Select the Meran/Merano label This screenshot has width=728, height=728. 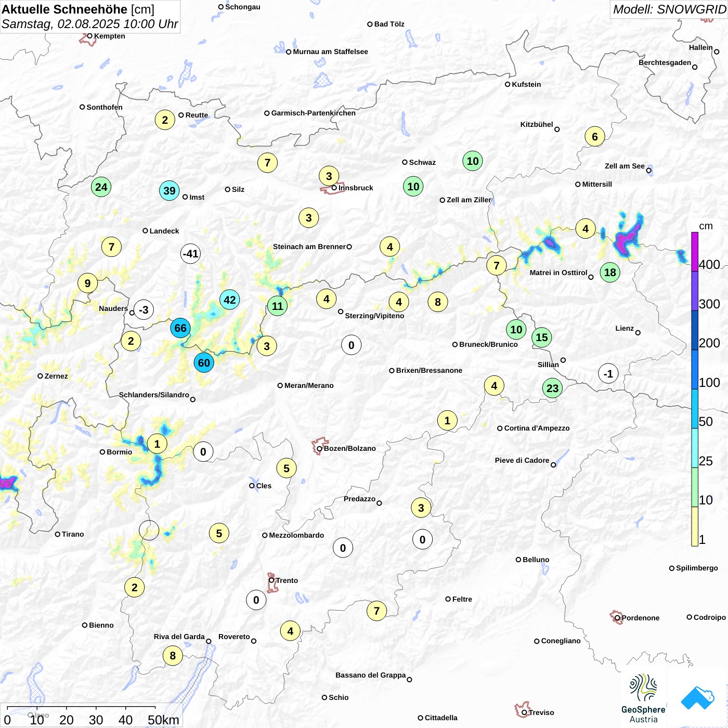pos(309,385)
